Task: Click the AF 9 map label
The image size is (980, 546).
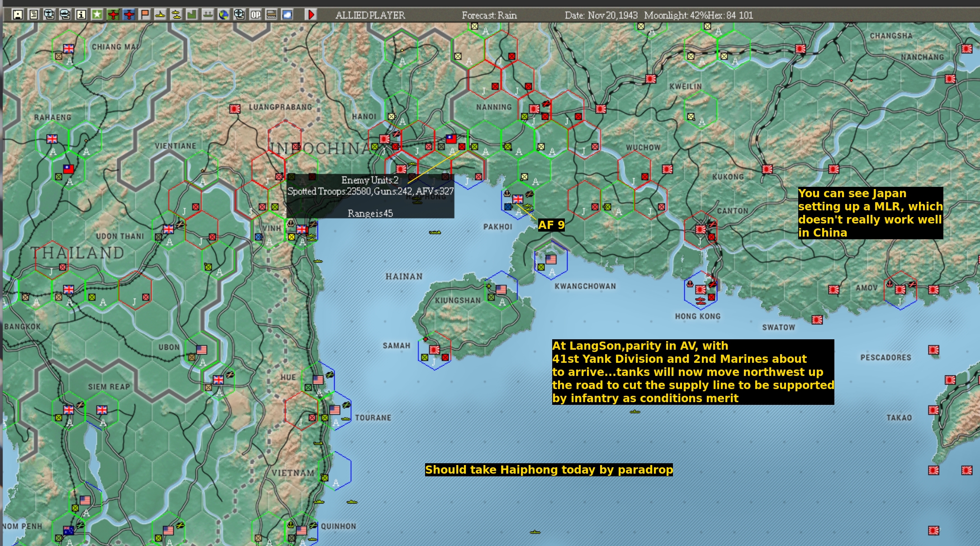Action: (551, 225)
